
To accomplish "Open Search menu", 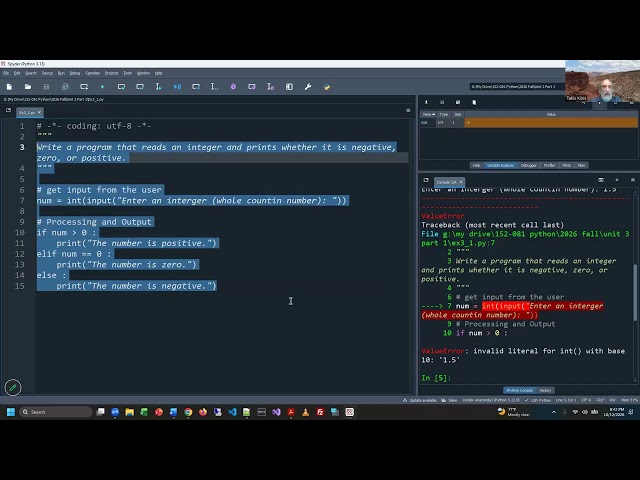I will tap(31, 73).
